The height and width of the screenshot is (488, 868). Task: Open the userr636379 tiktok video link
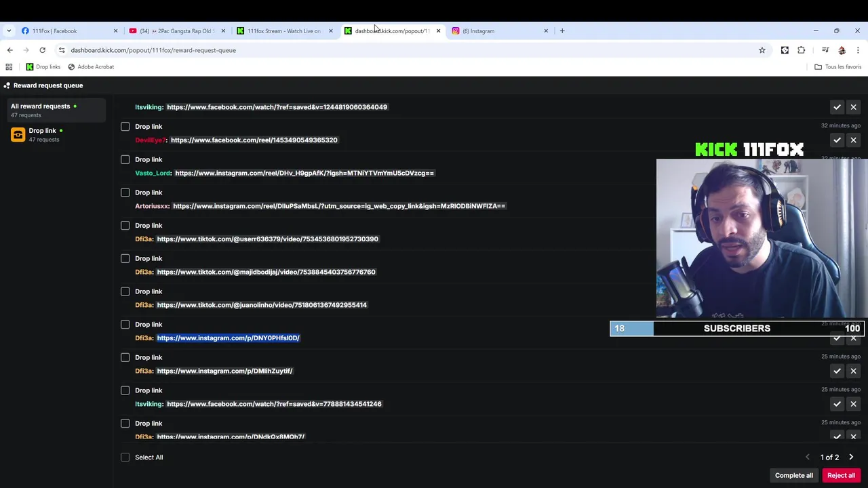268,239
